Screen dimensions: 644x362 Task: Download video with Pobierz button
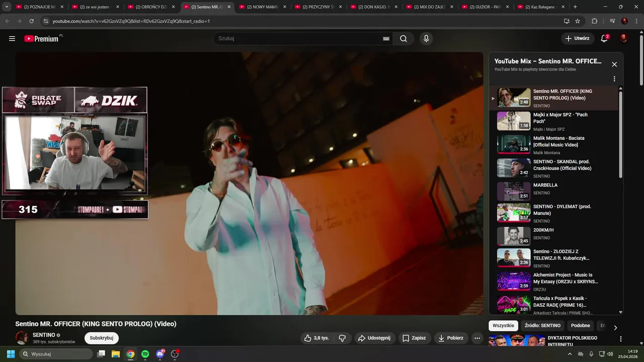coord(451,338)
